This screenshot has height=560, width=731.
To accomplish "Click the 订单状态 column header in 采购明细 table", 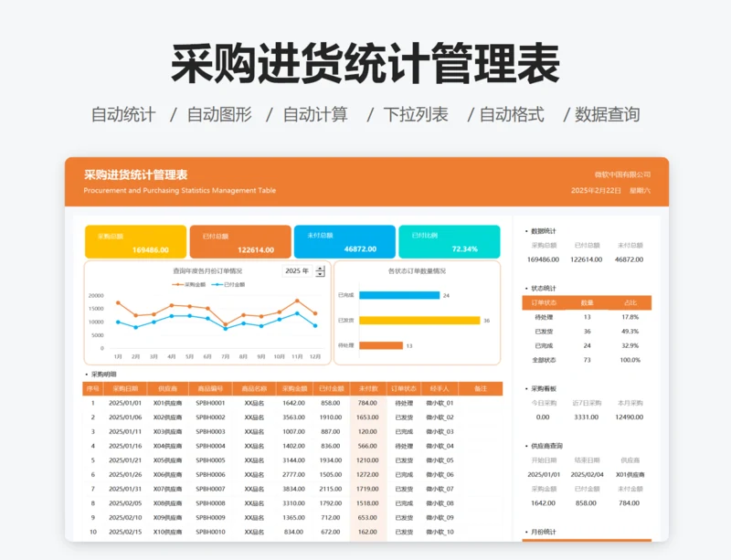I will pos(404,388).
